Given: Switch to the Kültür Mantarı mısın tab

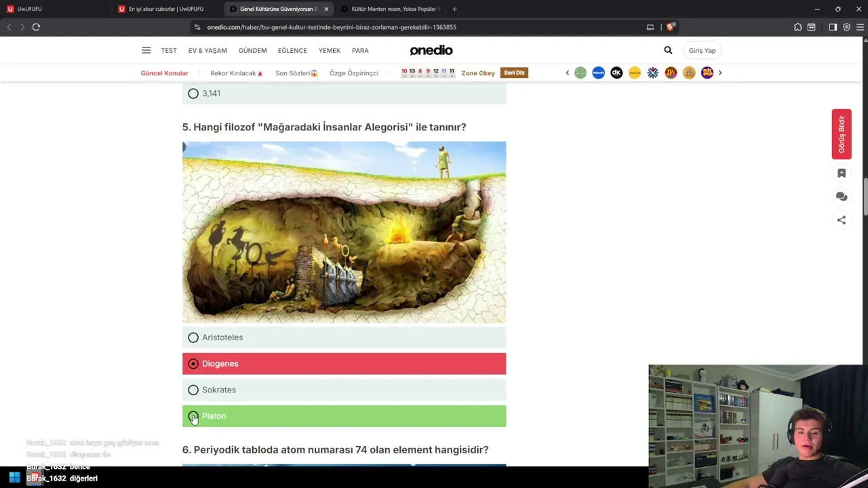Looking at the screenshot, I should (390, 9).
